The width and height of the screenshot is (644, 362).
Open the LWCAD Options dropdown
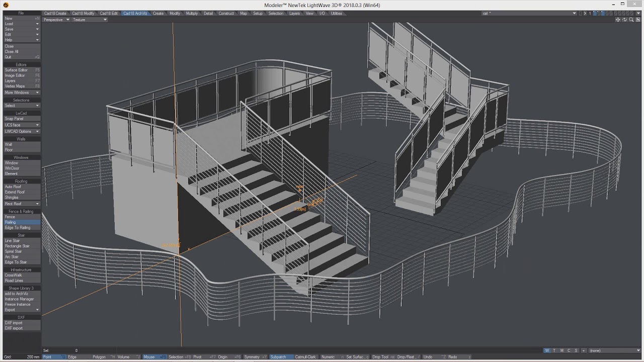coord(22,131)
